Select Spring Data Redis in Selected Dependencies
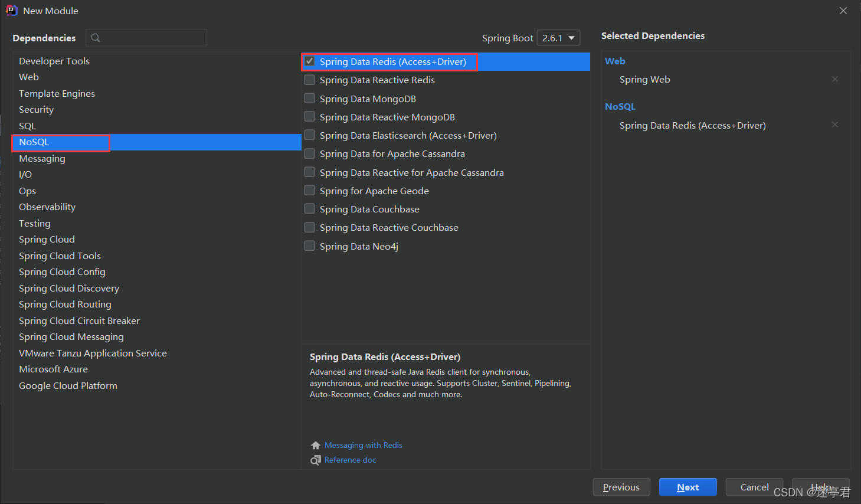Screen dimensions: 861x504 [x=693, y=125]
